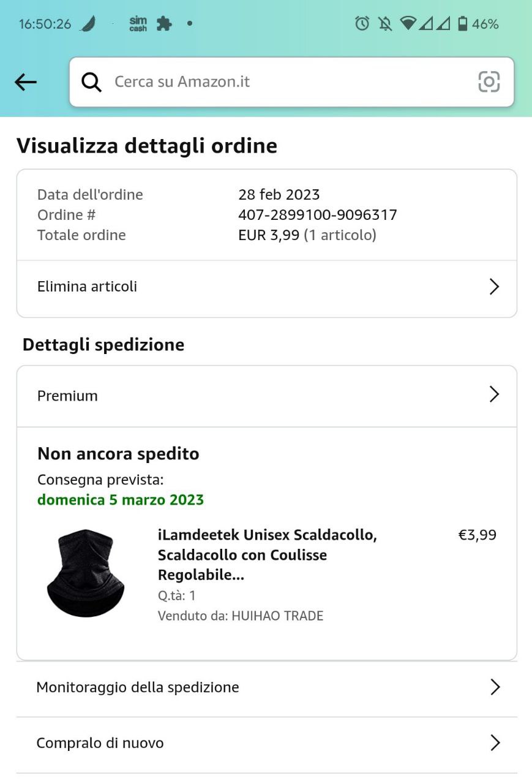This screenshot has height=784, width=532.
Task: Tap the muted notifications bell icon
Action: coord(385,24)
